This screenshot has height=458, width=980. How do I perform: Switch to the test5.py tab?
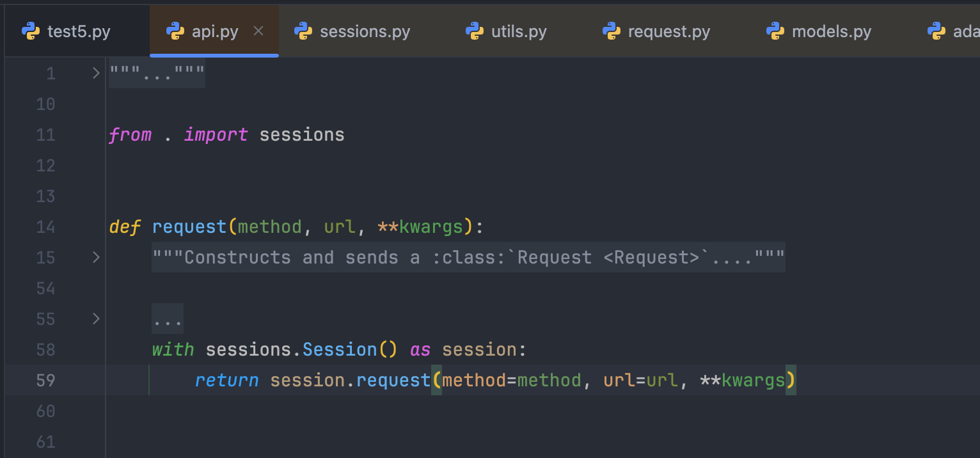[x=79, y=31]
